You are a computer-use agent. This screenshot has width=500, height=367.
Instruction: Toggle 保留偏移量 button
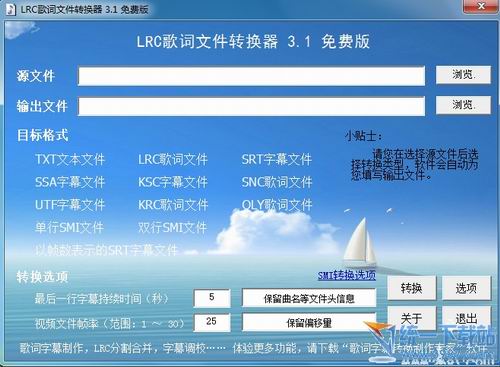pos(309,323)
